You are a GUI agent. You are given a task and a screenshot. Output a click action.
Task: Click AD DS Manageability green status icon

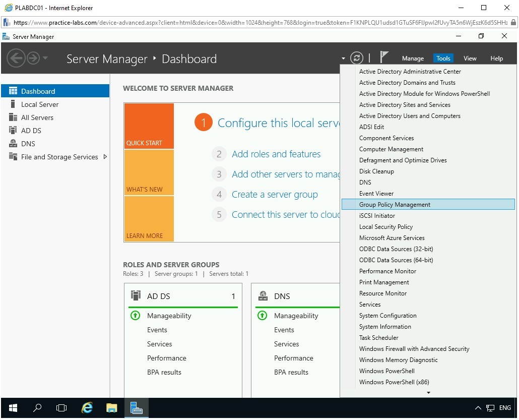(x=136, y=315)
